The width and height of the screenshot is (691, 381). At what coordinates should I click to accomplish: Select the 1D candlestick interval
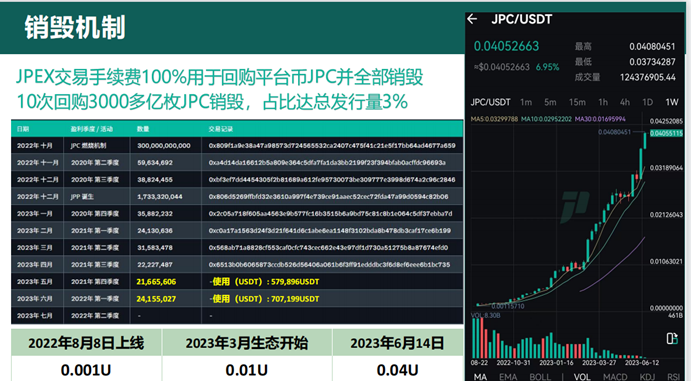(647, 102)
